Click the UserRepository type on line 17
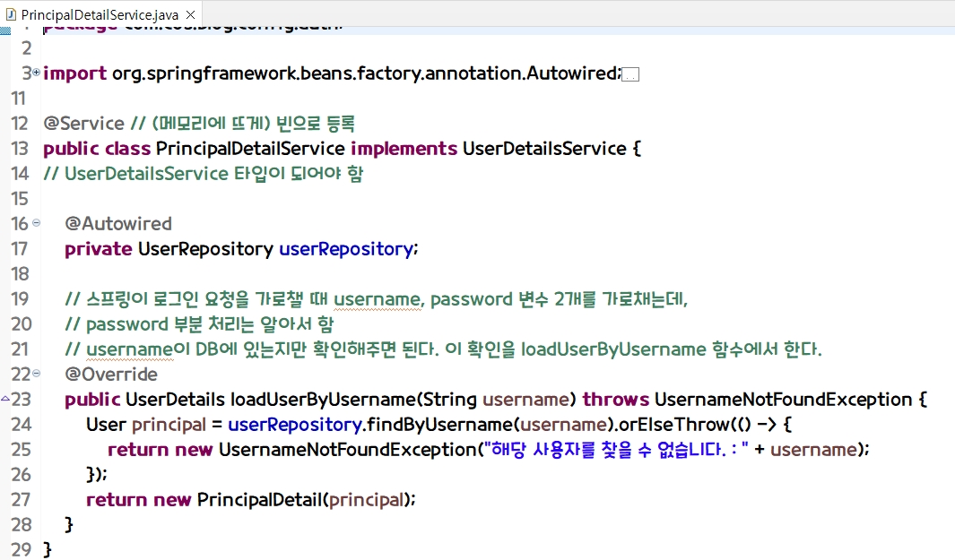Viewport: 955px width, 560px height. (x=206, y=249)
